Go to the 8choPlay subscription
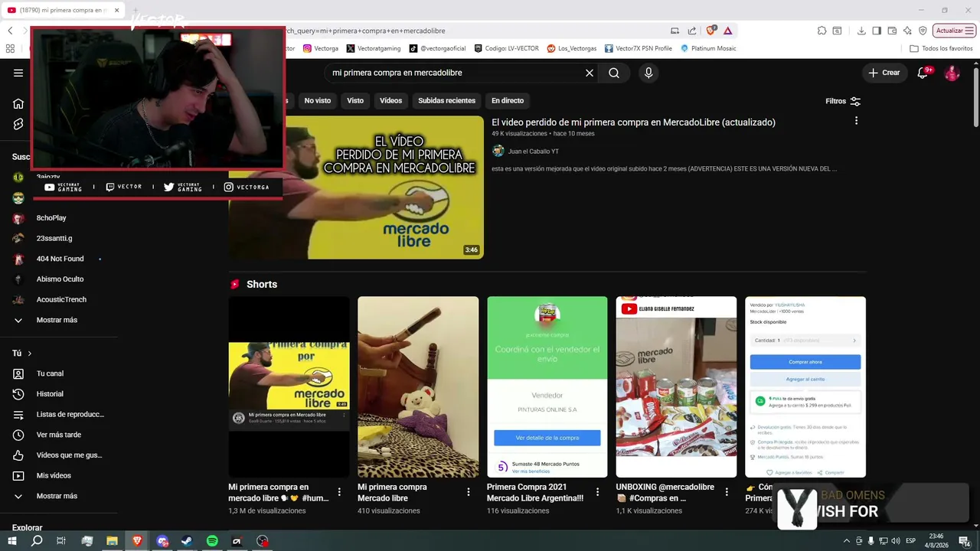 [x=51, y=218]
